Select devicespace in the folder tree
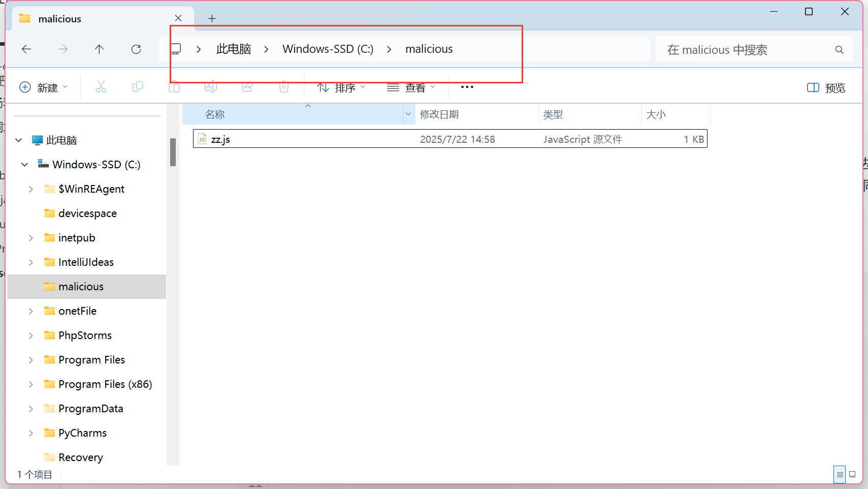868x489 pixels. pyautogui.click(x=87, y=213)
